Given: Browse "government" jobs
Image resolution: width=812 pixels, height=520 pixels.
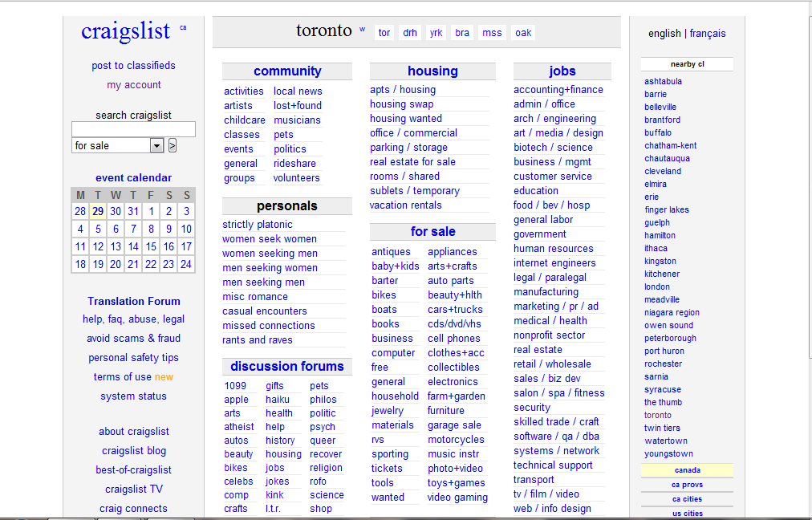Looking at the screenshot, I should (x=540, y=234).
